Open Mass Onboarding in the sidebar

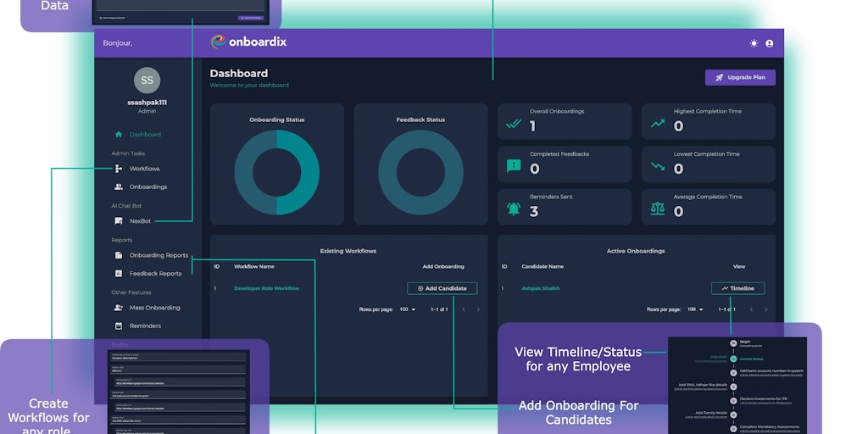[x=154, y=308]
